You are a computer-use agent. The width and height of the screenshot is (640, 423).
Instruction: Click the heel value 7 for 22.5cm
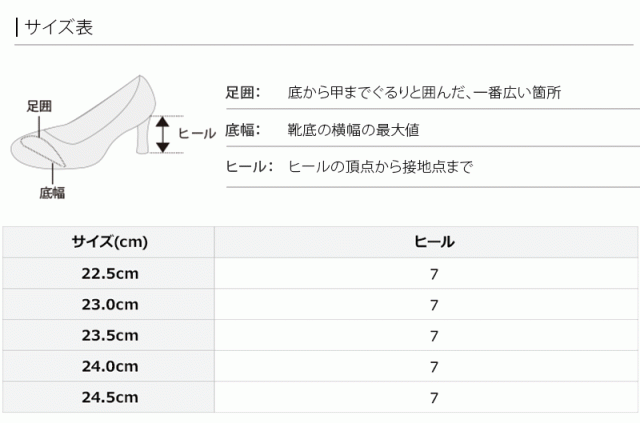click(x=434, y=273)
